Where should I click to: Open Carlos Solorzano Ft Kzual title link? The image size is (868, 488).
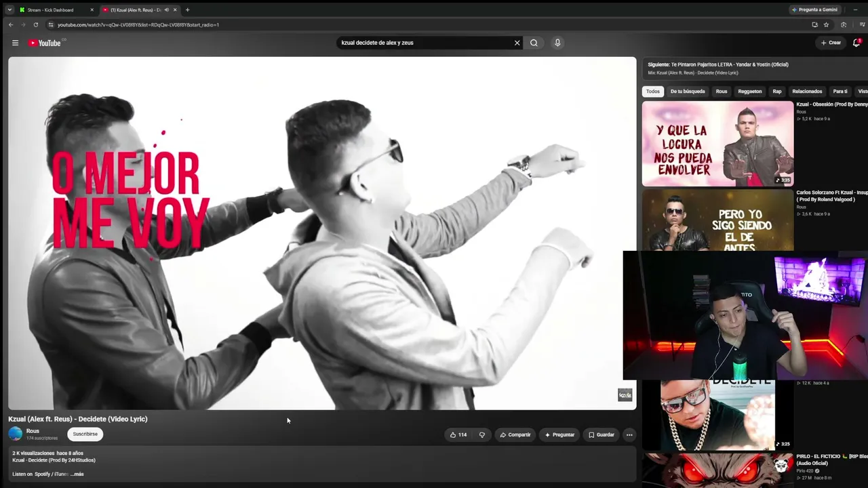click(832, 196)
